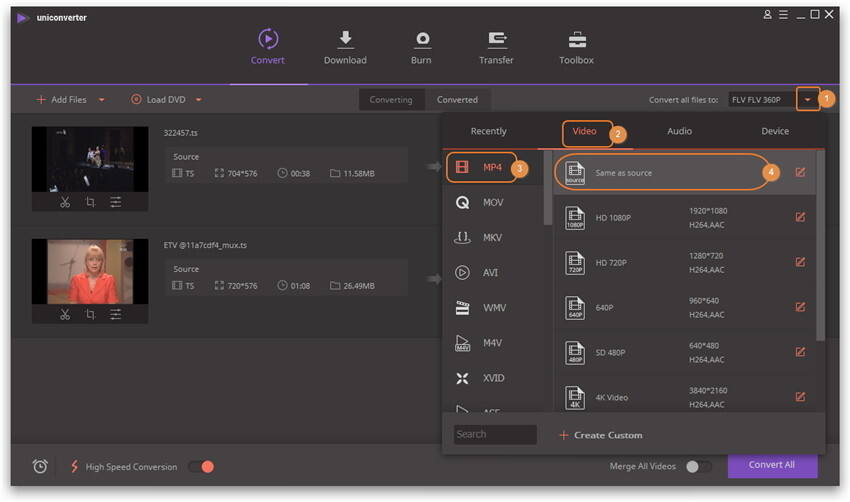Screen dimensions: 850x502
Task: Switch to the Converting tab
Action: click(391, 100)
